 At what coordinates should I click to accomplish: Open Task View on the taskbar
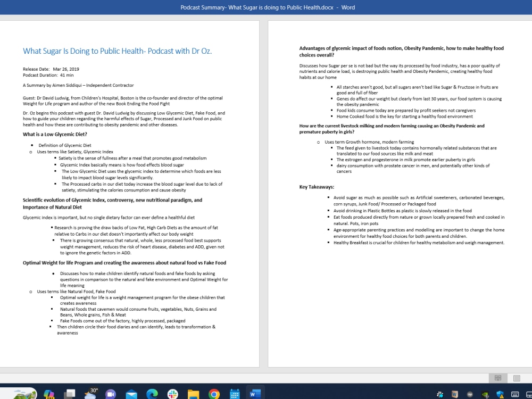(x=70, y=394)
